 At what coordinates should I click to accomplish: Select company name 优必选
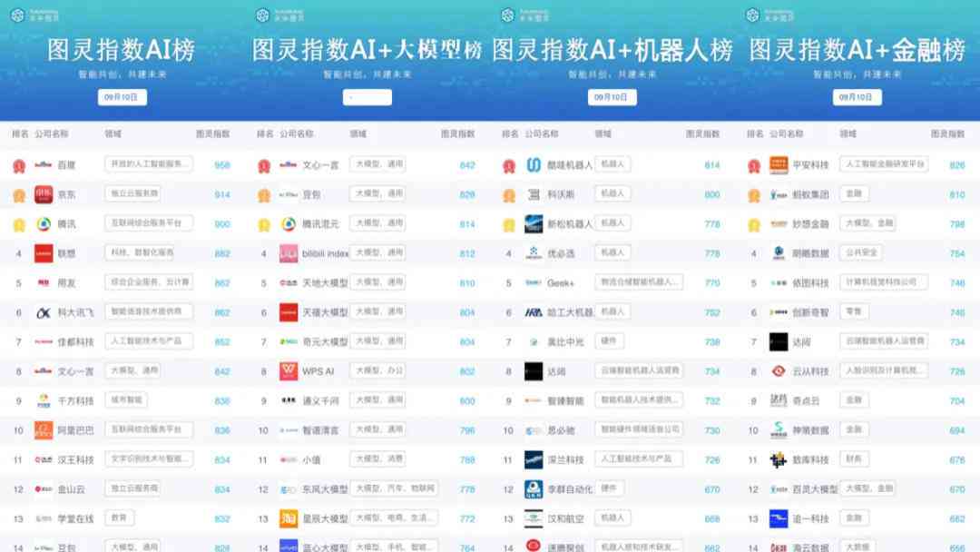click(x=562, y=254)
